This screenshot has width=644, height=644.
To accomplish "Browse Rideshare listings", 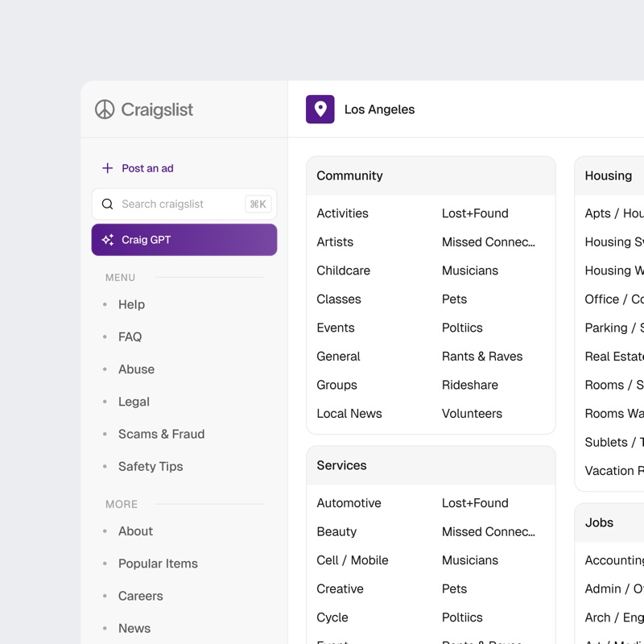I will click(470, 385).
